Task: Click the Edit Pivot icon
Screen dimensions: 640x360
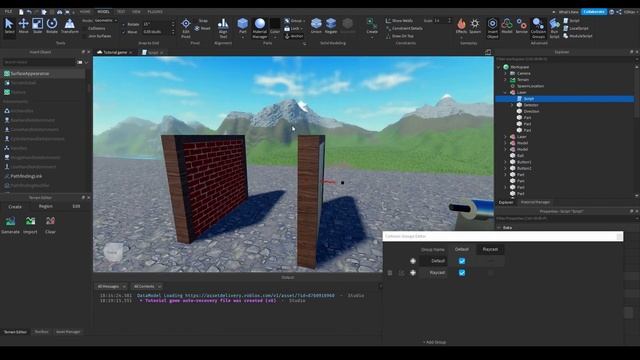Action: click(186, 28)
